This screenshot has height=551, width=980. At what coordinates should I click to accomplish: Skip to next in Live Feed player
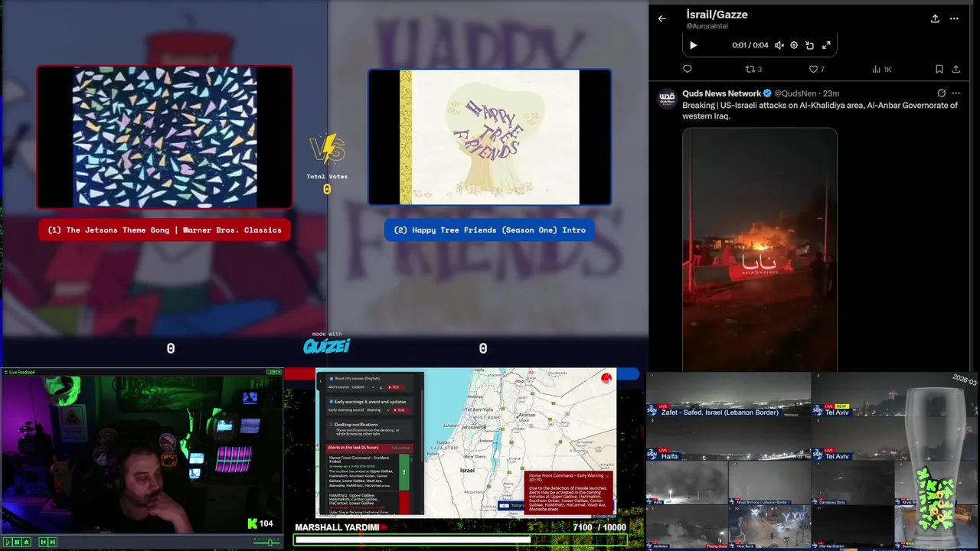(x=53, y=542)
